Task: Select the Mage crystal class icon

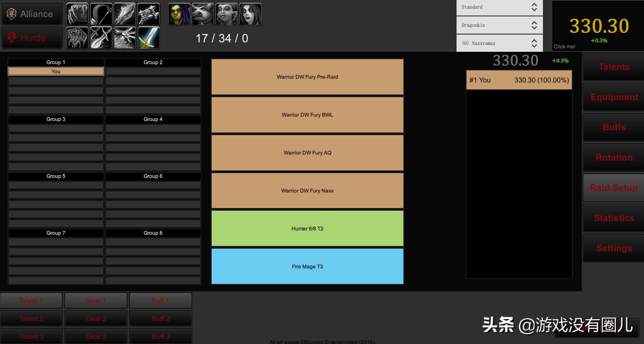Action: [125, 14]
